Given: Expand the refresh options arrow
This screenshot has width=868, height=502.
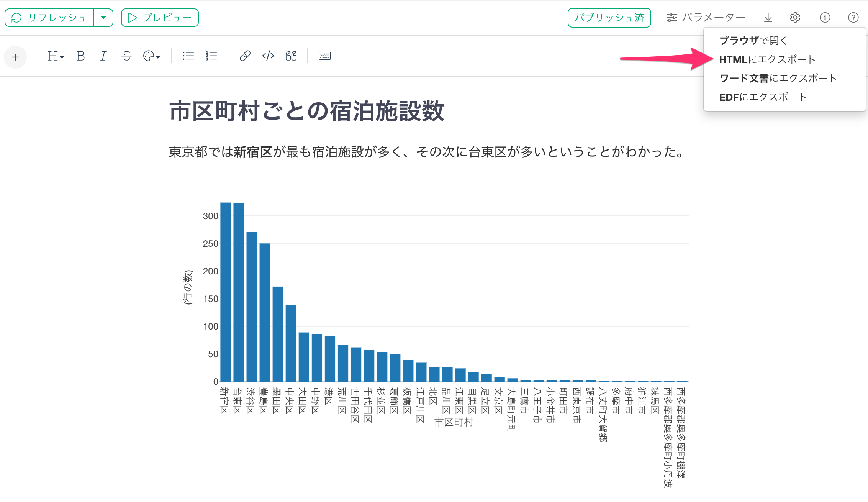Looking at the screenshot, I should (x=103, y=18).
